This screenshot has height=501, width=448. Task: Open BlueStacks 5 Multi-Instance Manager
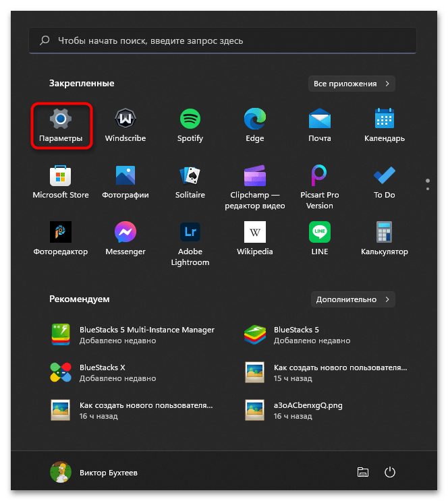pos(133,335)
